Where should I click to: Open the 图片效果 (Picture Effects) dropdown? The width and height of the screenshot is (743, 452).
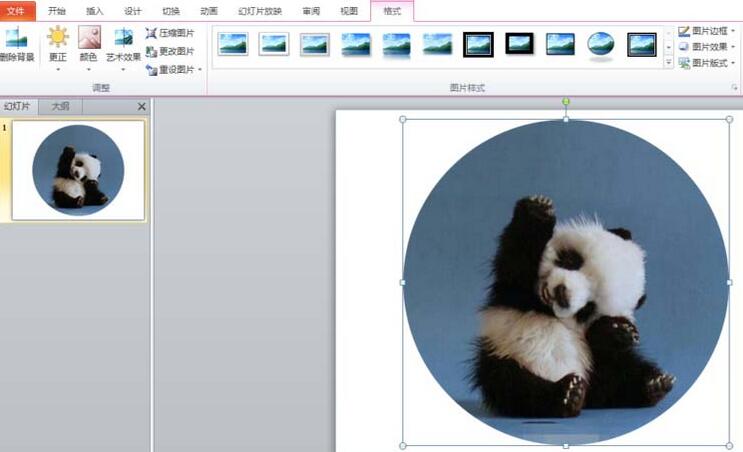(x=707, y=47)
